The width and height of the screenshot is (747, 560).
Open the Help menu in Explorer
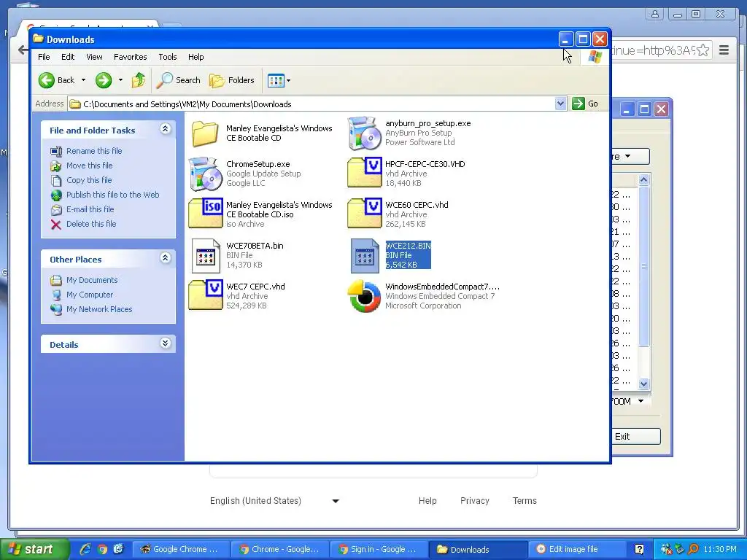pyautogui.click(x=196, y=57)
